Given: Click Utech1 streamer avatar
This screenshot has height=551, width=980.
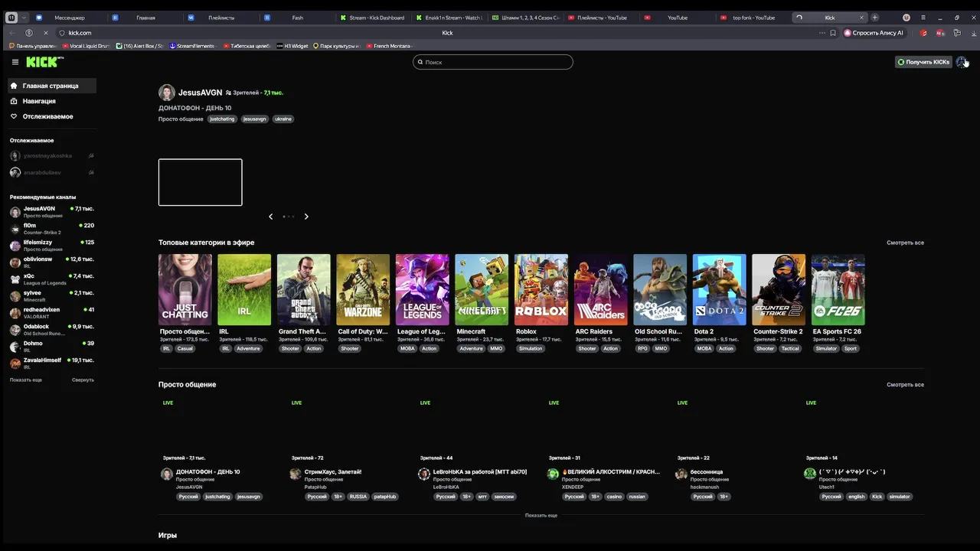Looking at the screenshot, I should coord(810,474).
